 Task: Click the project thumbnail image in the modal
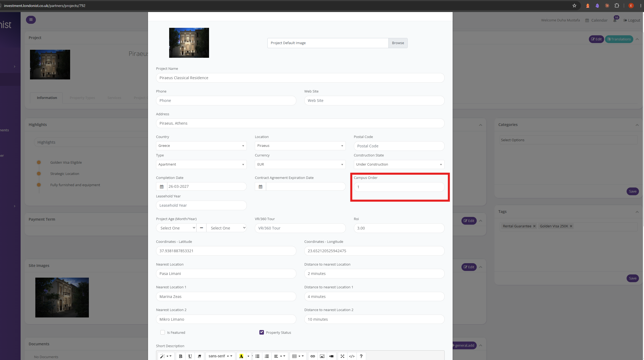tap(189, 43)
